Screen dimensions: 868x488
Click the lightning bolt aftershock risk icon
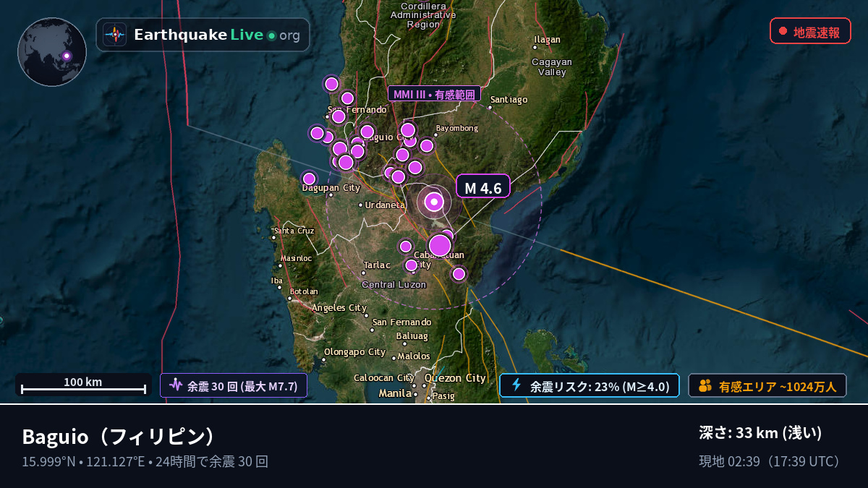click(516, 385)
